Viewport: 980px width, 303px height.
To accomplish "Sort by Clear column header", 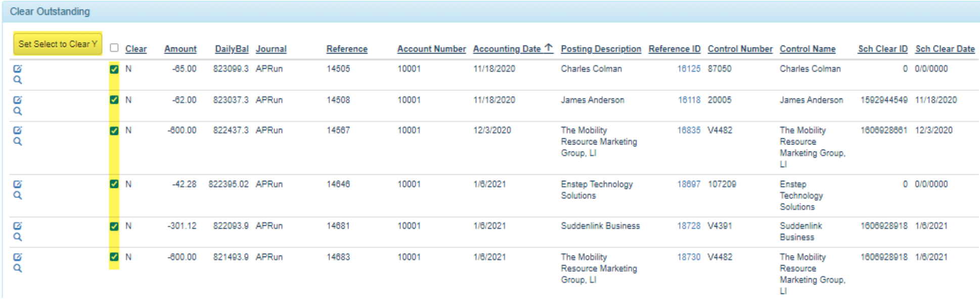I will pyautogui.click(x=136, y=49).
